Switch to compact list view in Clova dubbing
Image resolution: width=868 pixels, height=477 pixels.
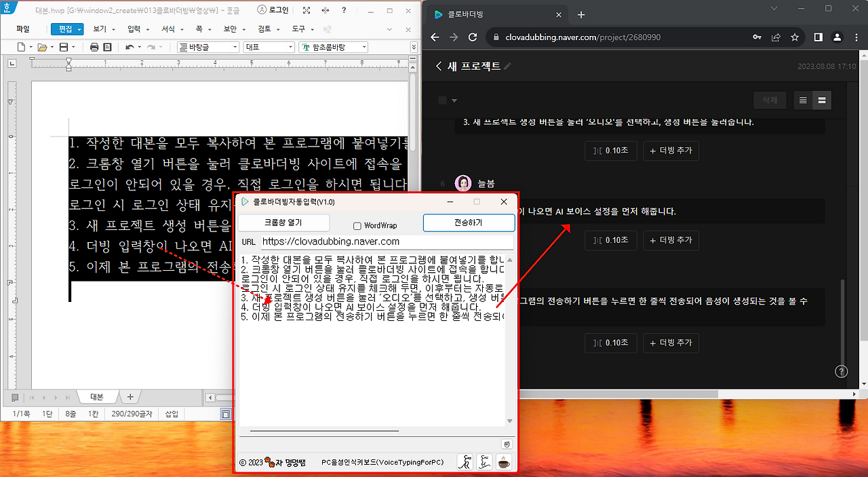804,100
